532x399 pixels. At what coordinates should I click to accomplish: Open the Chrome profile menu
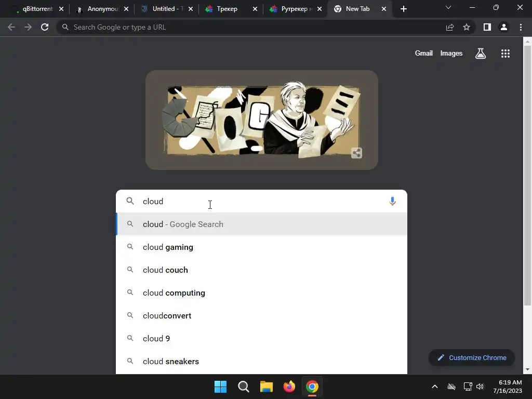(x=504, y=27)
